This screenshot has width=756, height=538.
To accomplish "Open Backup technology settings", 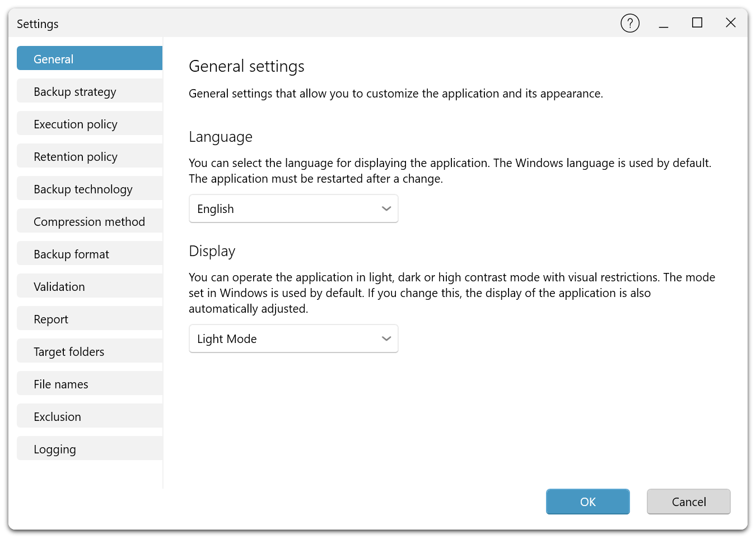I will [90, 189].
